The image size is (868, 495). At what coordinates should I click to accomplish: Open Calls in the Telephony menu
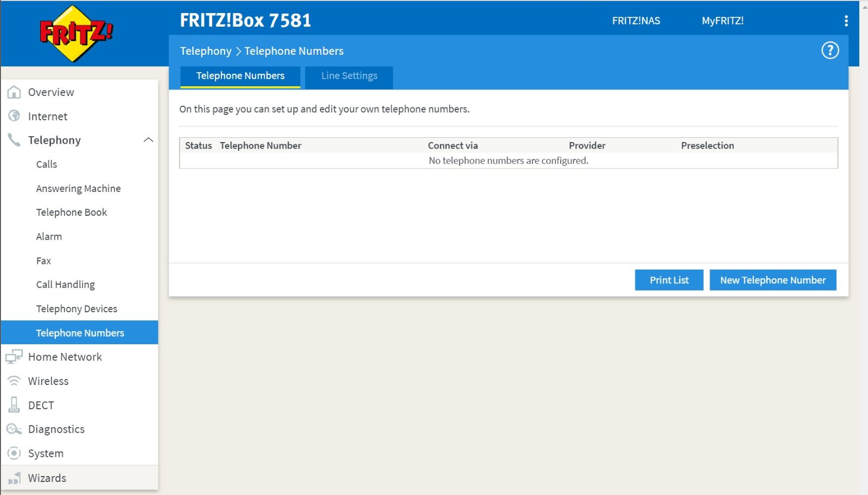click(47, 164)
